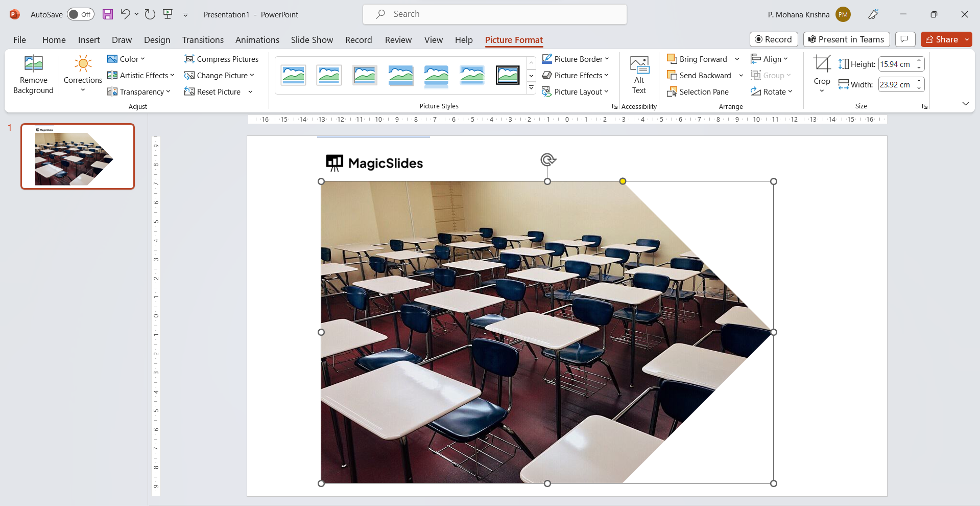The image size is (980, 506).
Task: Open the comments pane icon
Action: 904,39
